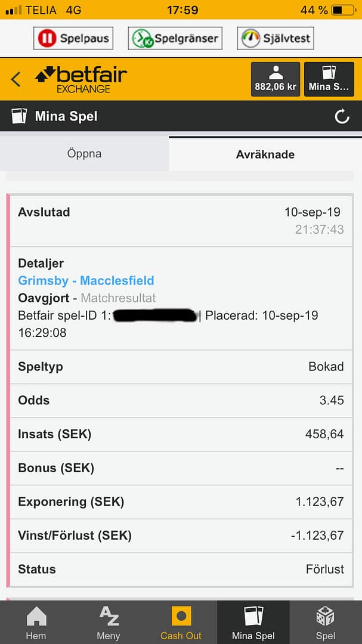Tap the back arrow beside Betfair logo
Viewport: 362px width, 644px height.
(16, 79)
